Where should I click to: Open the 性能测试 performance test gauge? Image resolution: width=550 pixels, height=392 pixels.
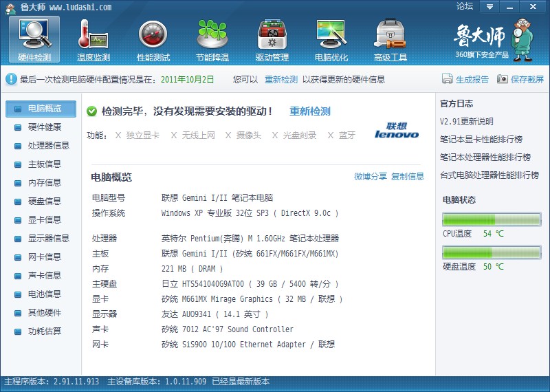pyautogui.click(x=153, y=41)
